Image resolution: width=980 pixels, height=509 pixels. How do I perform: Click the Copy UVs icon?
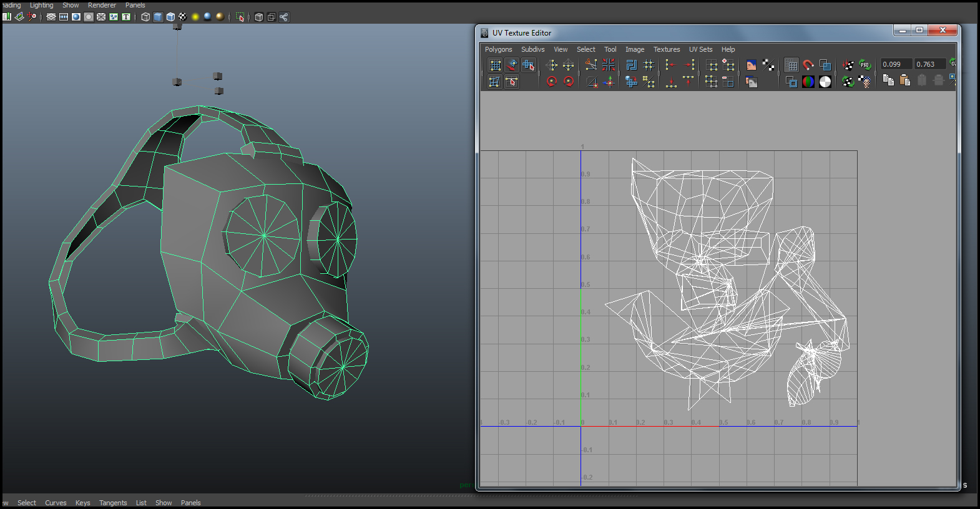click(x=888, y=80)
